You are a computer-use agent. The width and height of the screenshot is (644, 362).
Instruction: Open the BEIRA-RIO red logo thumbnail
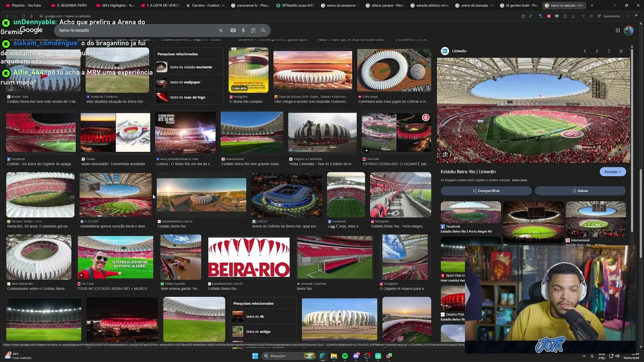[249, 257]
